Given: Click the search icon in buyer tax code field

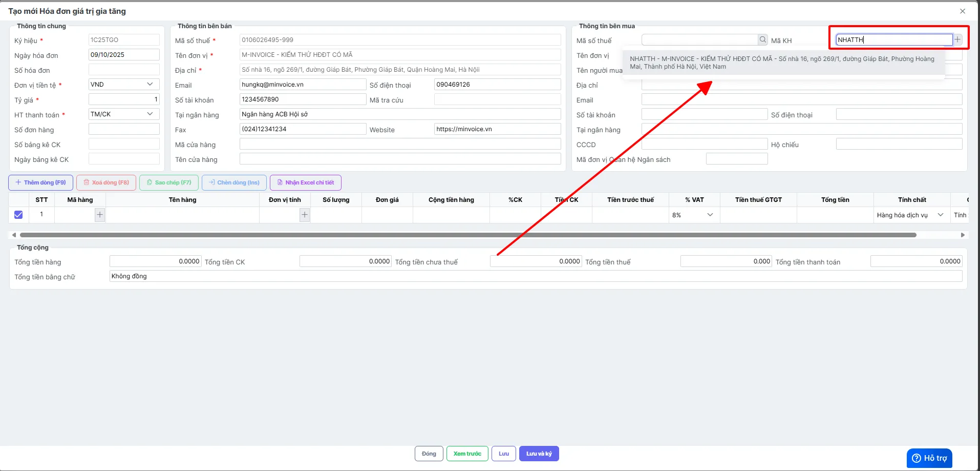Looking at the screenshot, I should (762, 40).
